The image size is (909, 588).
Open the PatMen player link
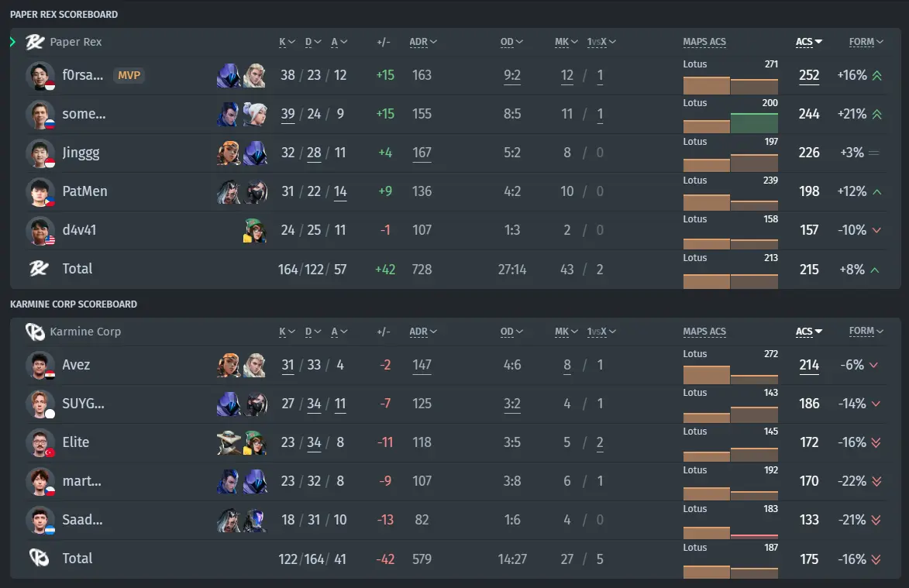point(84,191)
